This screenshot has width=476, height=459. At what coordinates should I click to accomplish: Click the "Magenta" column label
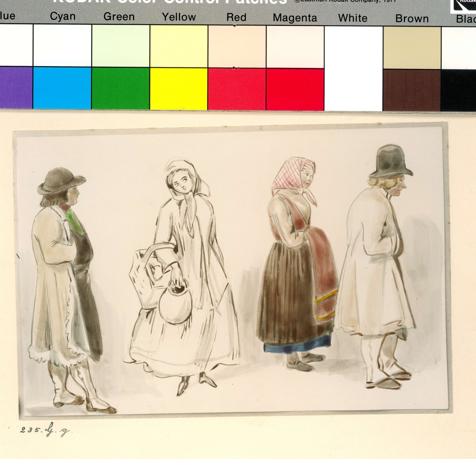coord(295,18)
